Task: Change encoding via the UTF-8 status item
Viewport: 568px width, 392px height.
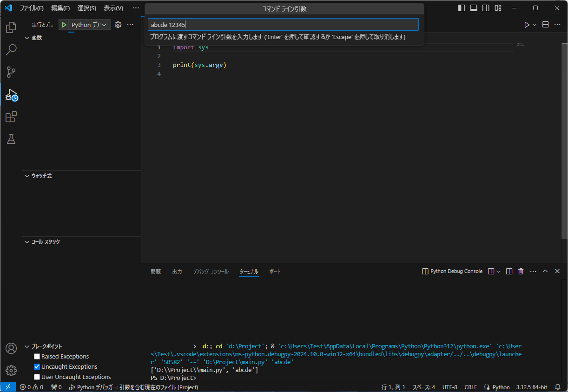Action: pyautogui.click(x=449, y=387)
